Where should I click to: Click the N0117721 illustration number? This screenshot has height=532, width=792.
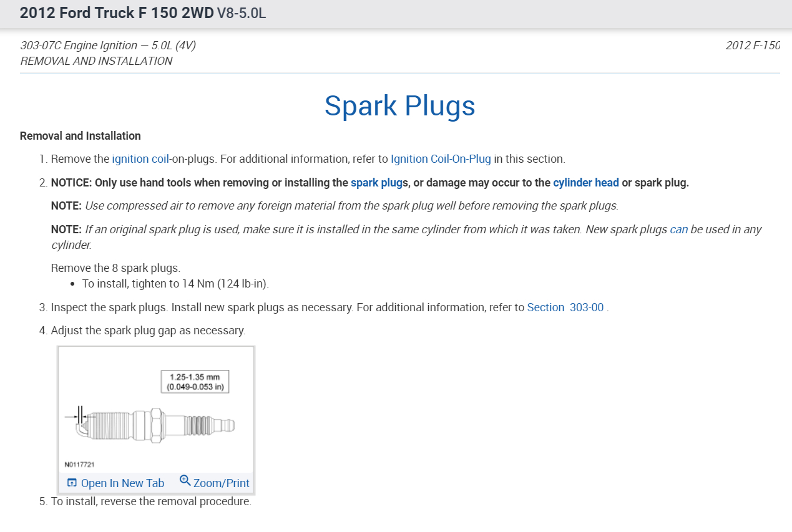click(79, 465)
